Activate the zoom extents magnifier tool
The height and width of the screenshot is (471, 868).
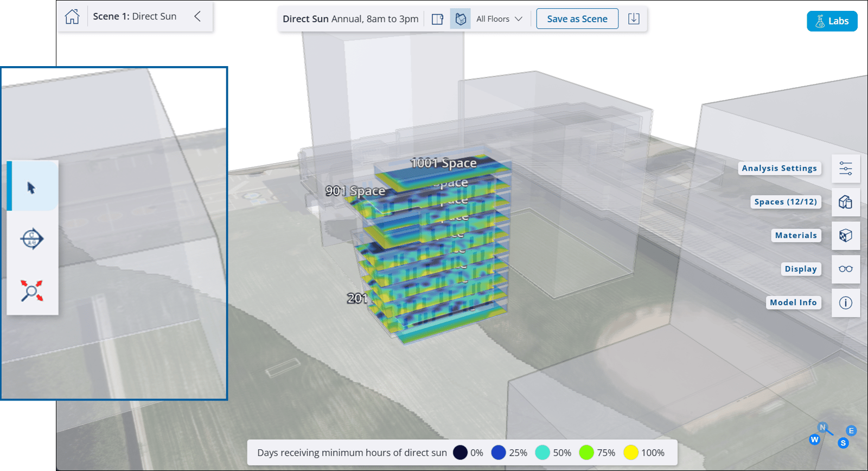32,291
